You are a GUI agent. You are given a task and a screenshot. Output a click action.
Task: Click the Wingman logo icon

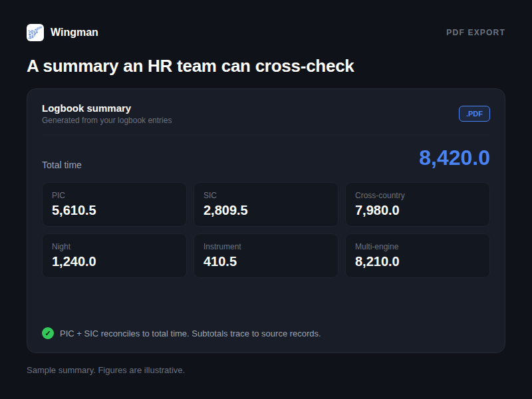pyautogui.click(x=35, y=33)
